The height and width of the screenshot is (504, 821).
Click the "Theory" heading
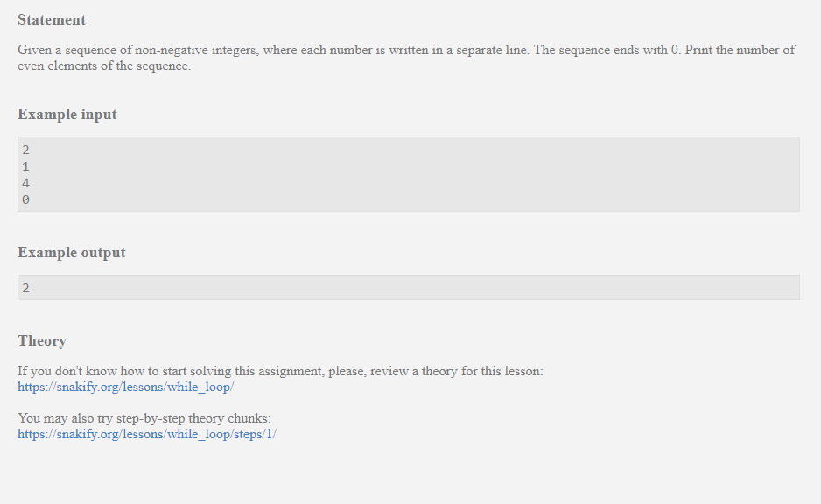click(x=42, y=341)
